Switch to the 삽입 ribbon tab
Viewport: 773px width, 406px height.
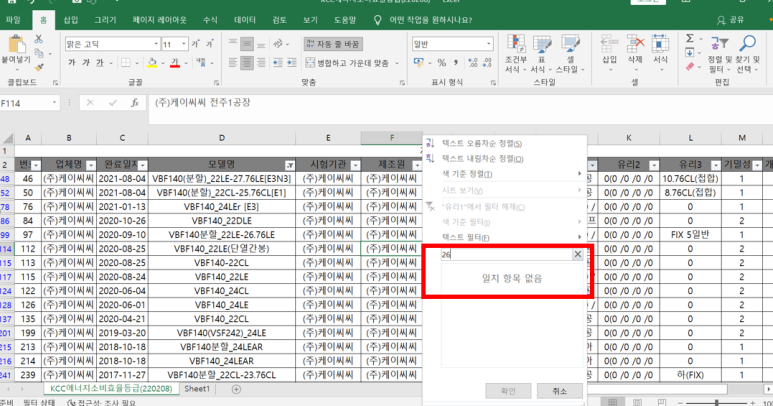(x=70, y=20)
